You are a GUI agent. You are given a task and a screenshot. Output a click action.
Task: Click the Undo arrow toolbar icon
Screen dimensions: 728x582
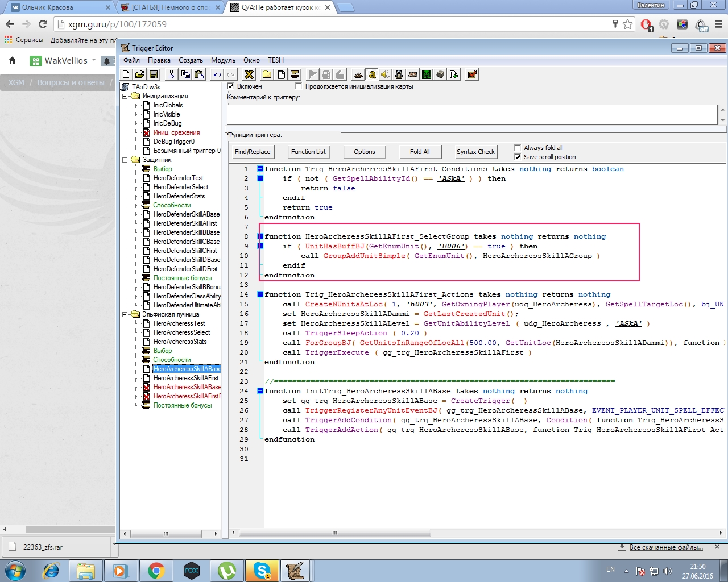(217, 74)
